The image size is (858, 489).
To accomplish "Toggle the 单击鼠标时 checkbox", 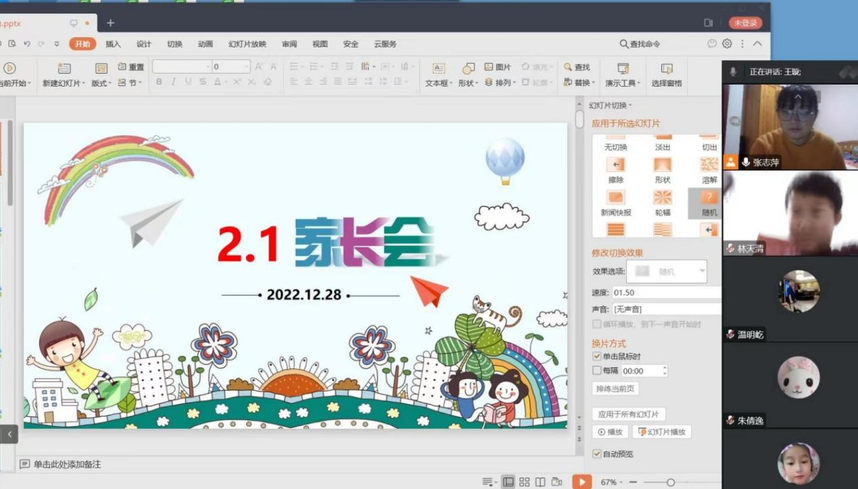I will pos(597,357).
